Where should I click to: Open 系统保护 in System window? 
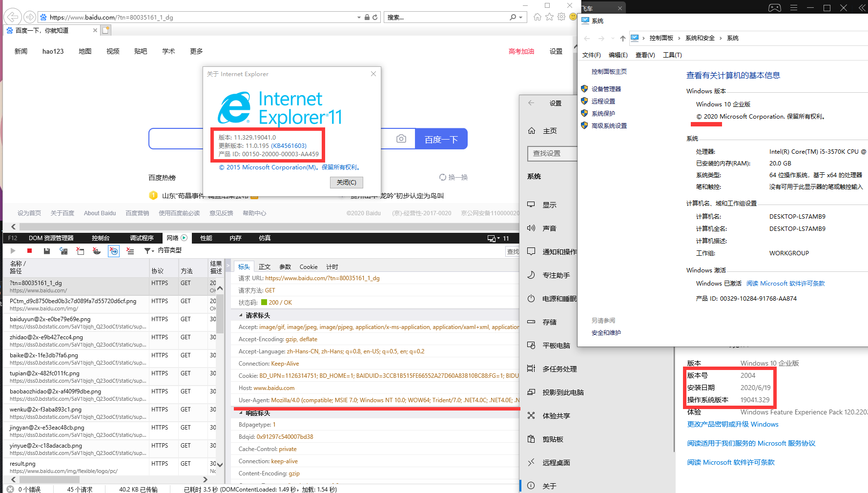click(x=603, y=113)
